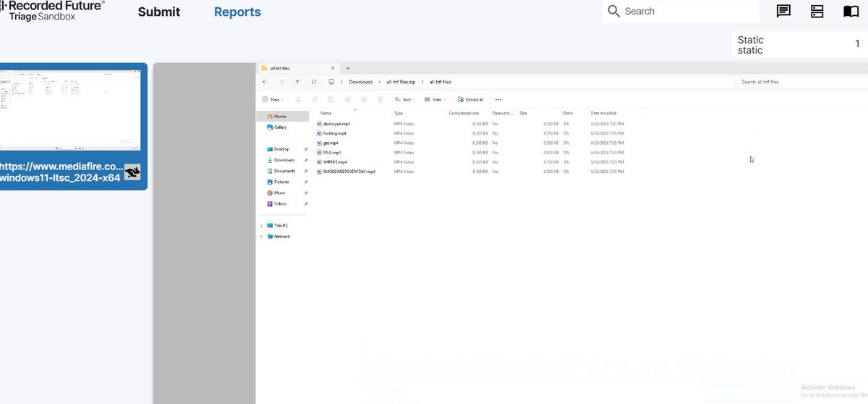This screenshot has width=868, height=404.
Task: Click the rabbit icon on the sample card
Action: pyautogui.click(x=132, y=172)
